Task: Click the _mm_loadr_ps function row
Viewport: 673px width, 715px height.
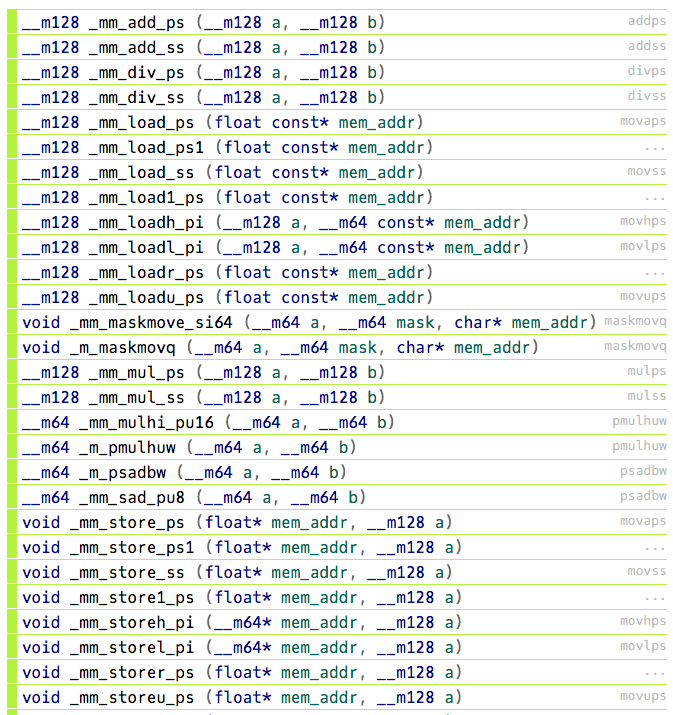Action: point(337,273)
